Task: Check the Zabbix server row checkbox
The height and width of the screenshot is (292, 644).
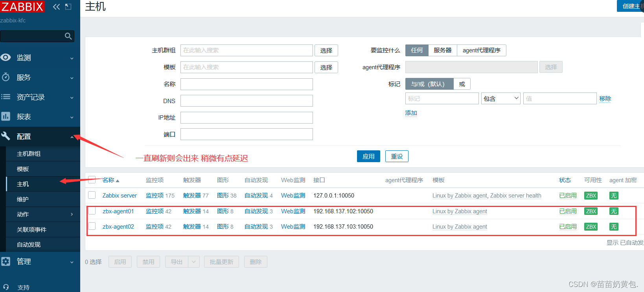Action: pyautogui.click(x=92, y=195)
